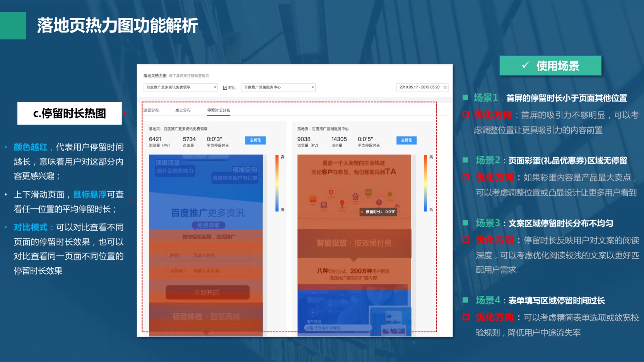Click the 百度推广更多资讯 heading in left heatmap
Screen dimensions: 644x362
click(x=208, y=213)
